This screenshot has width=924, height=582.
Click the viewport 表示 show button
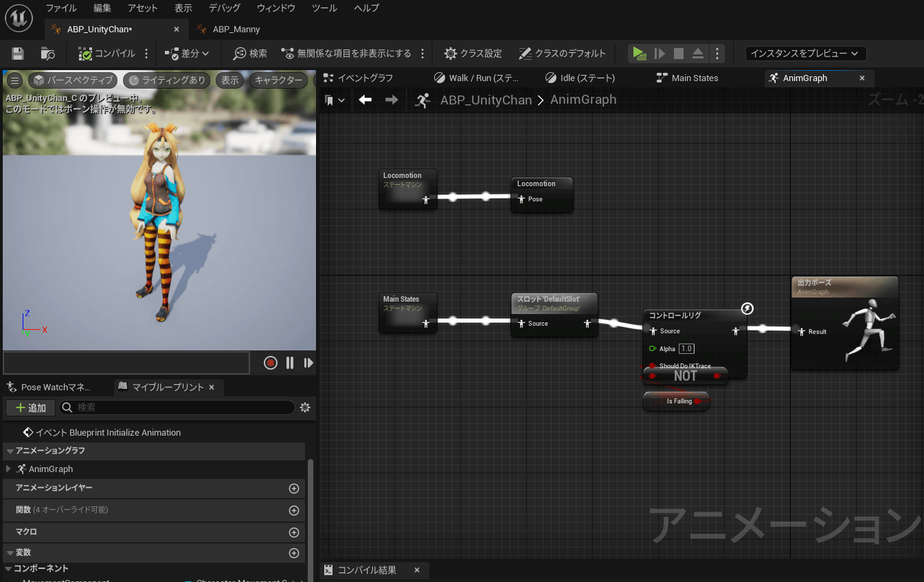tap(230, 80)
